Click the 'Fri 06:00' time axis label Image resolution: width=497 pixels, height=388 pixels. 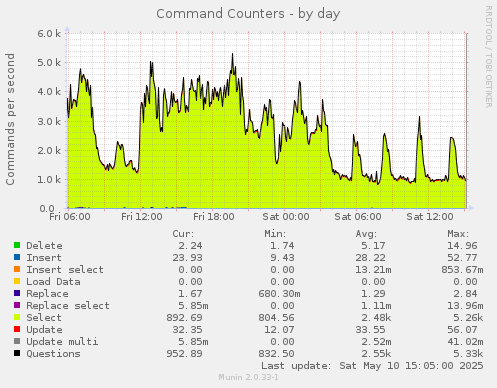click(70, 217)
